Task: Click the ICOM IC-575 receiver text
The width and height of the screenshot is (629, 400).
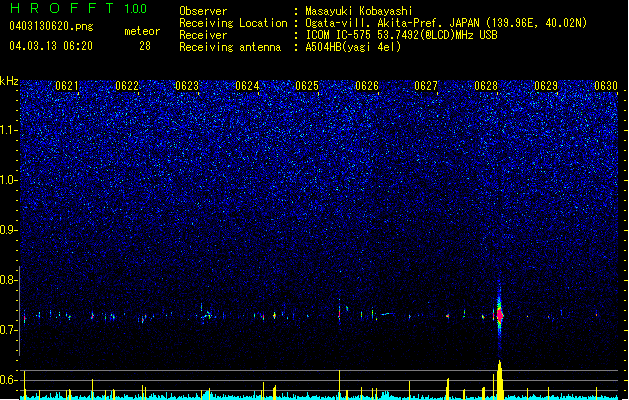Action: click(401, 35)
